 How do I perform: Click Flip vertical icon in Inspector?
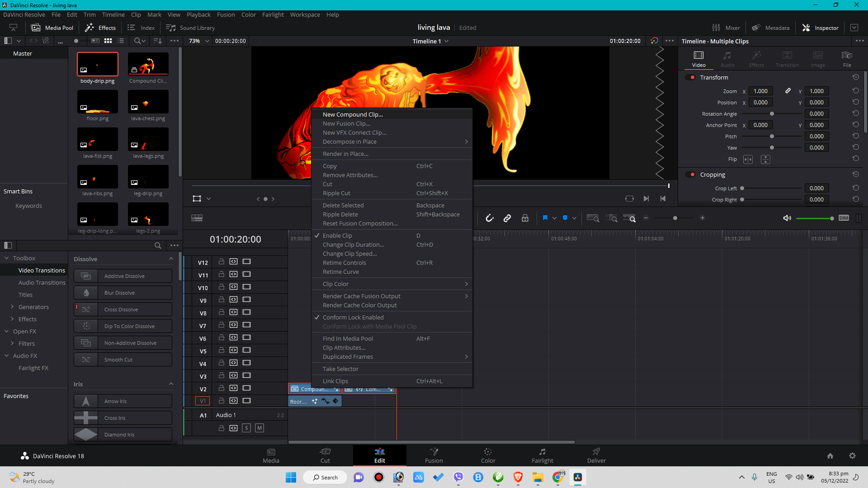click(765, 160)
